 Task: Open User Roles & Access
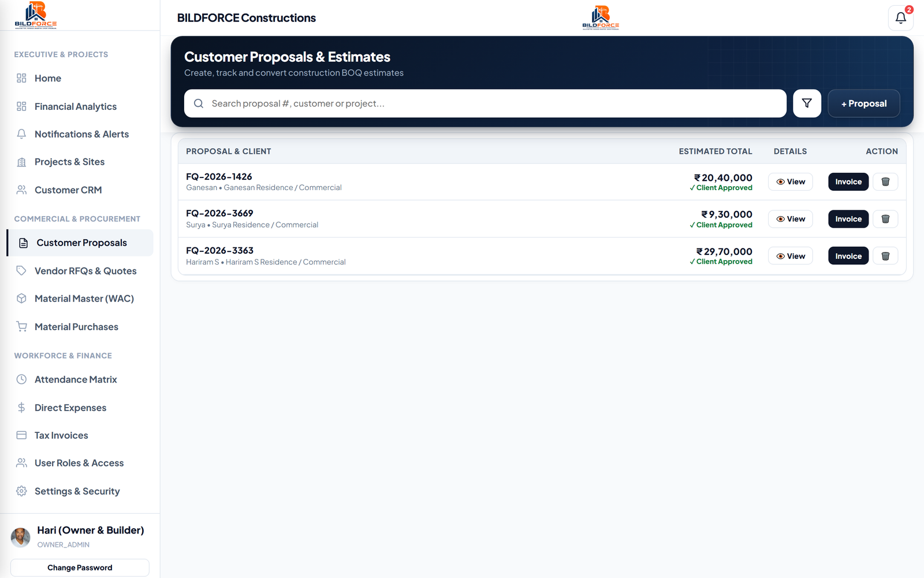[80, 463]
